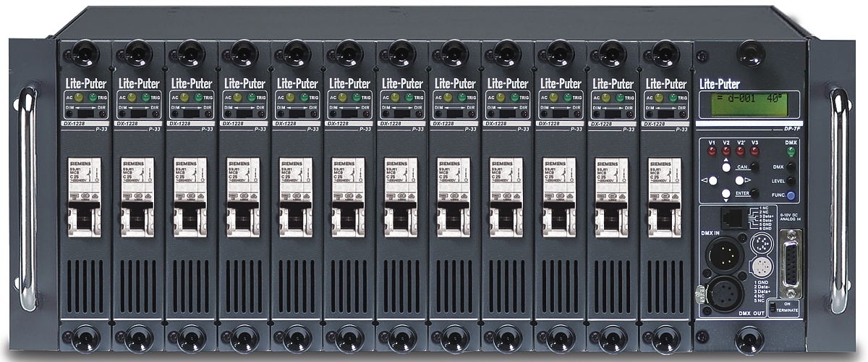Slide the DIM/DIR switch on first module
The width and height of the screenshot is (868, 362).
[x=86, y=114]
